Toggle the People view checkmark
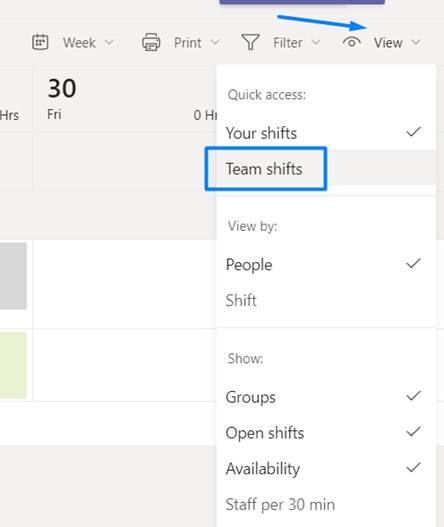444x527 pixels. (413, 264)
